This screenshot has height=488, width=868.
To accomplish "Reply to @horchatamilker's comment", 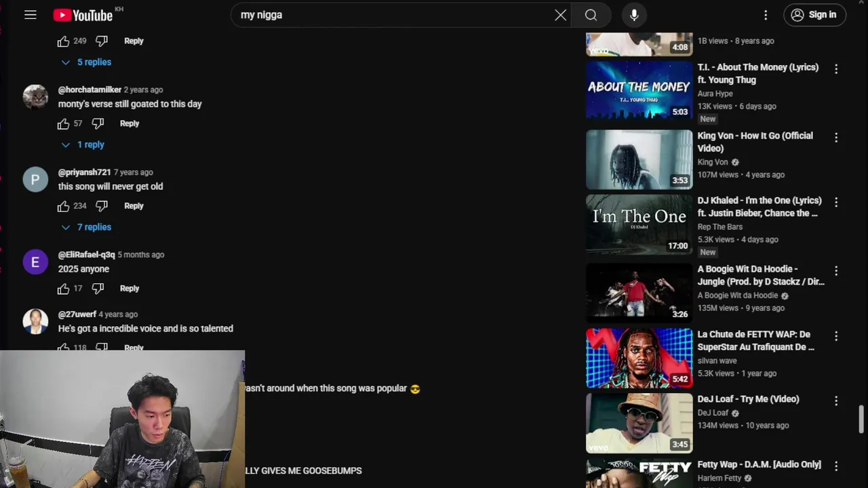I will coord(130,124).
